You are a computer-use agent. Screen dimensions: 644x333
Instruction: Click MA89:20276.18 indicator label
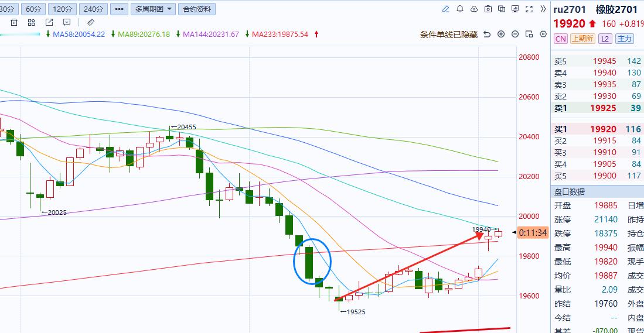coord(144,35)
